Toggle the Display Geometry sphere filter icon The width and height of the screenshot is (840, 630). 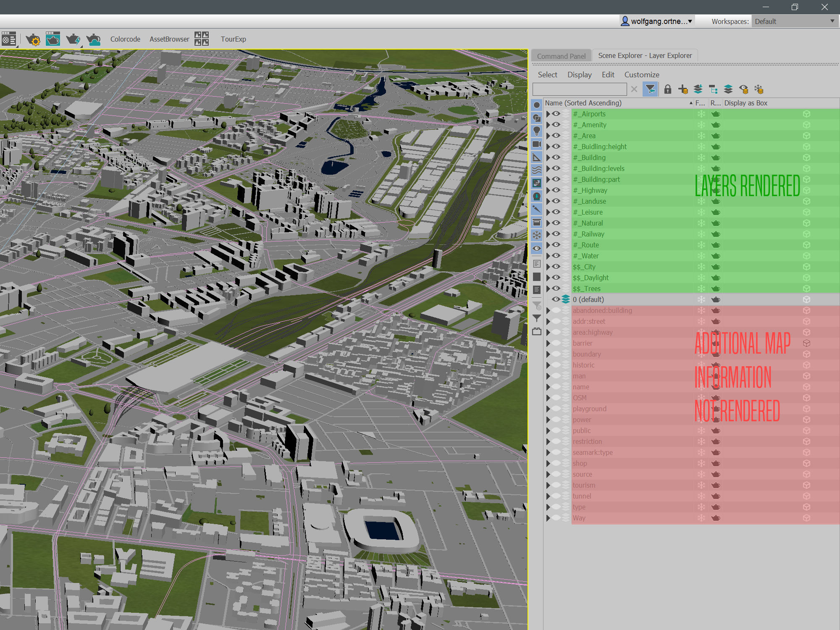click(x=537, y=105)
